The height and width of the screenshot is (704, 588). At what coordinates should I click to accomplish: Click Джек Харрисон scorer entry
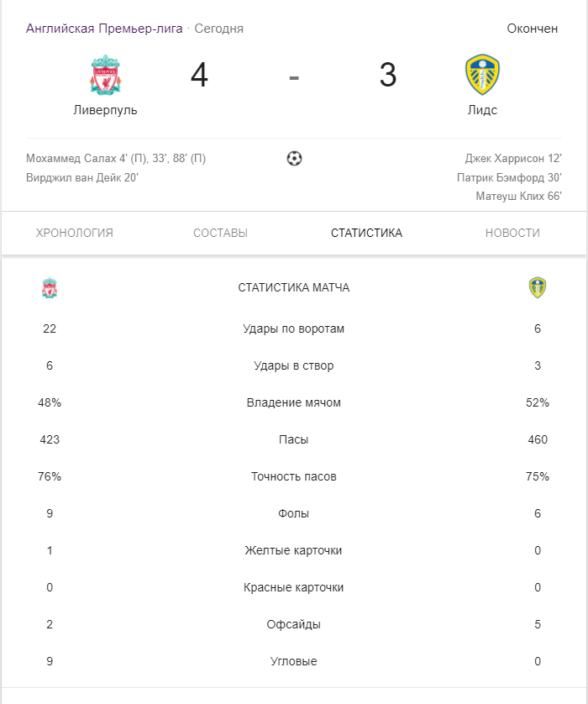512,159
